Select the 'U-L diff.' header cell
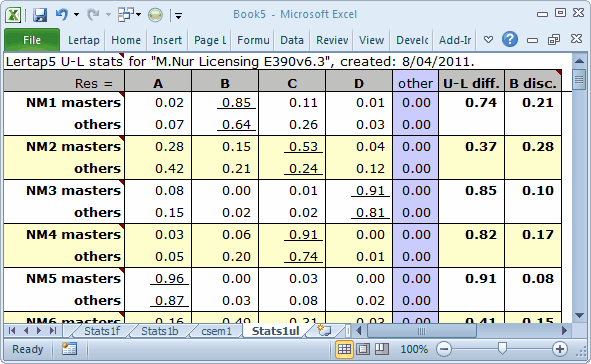The width and height of the screenshot is (591, 364). click(x=471, y=81)
